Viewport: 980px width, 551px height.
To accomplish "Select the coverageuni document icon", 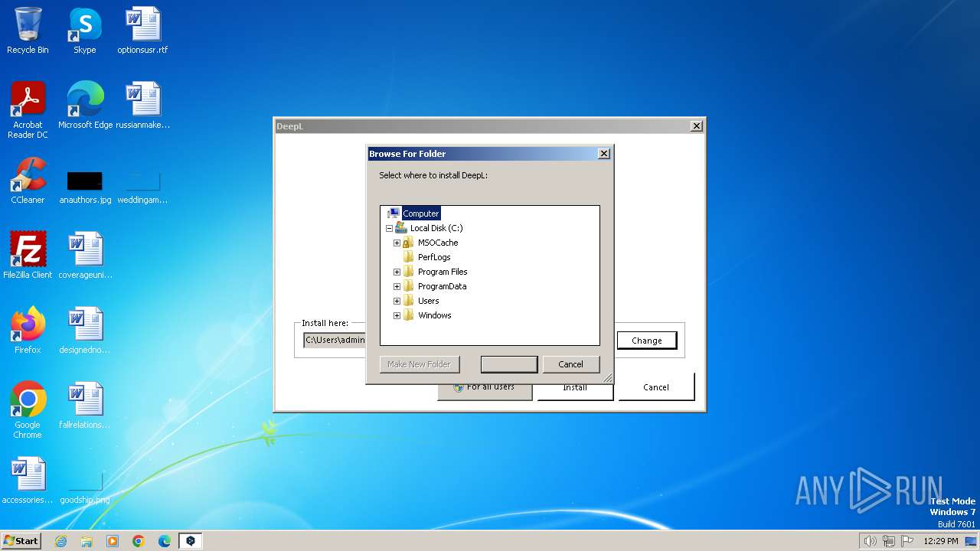I will coord(85,256).
